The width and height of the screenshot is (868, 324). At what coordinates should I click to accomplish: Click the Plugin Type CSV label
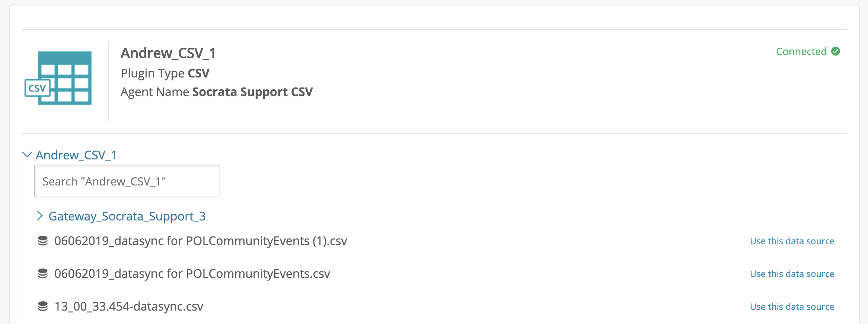(165, 73)
